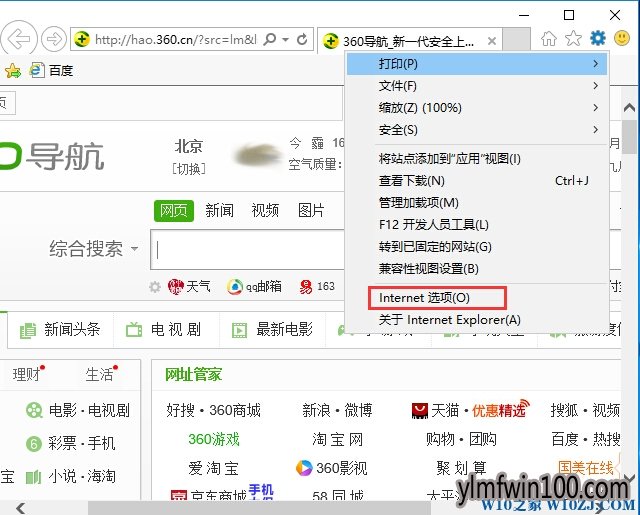This screenshot has width=640, height=515.
Task: Open 小说·海淘 sidebar link
Action: 71,476
